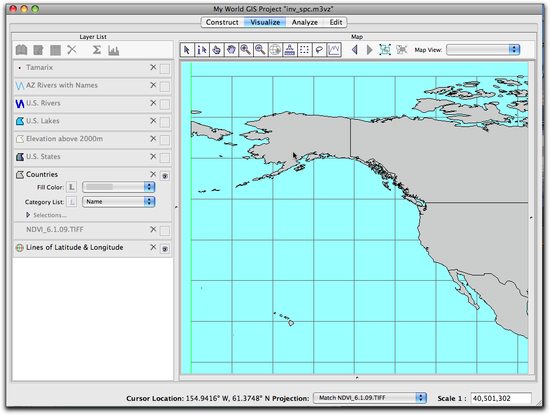Click the Scale value input field
The image size is (550, 415).
(501, 398)
